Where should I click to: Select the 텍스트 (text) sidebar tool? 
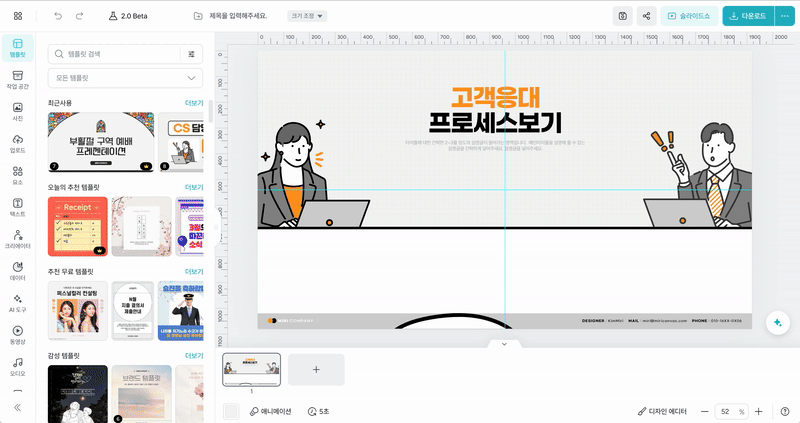[x=17, y=206]
